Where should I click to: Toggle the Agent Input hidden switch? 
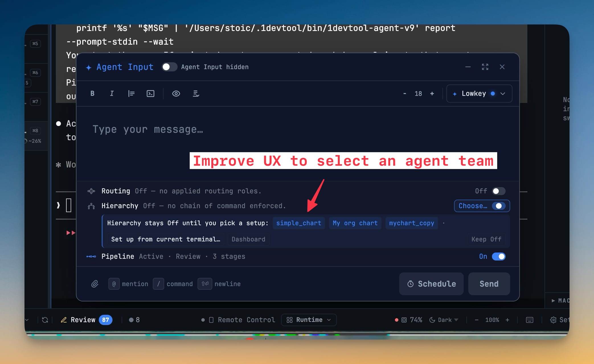click(x=169, y=67)
